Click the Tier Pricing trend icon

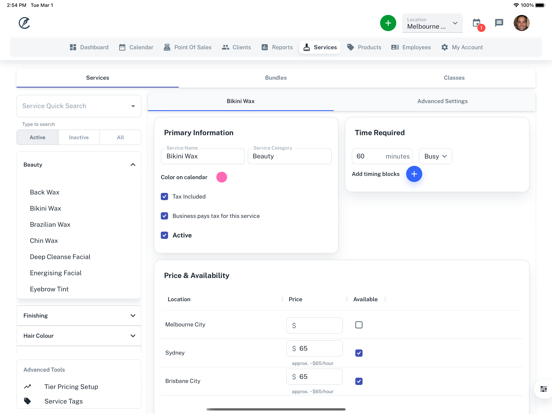(27, 387)
